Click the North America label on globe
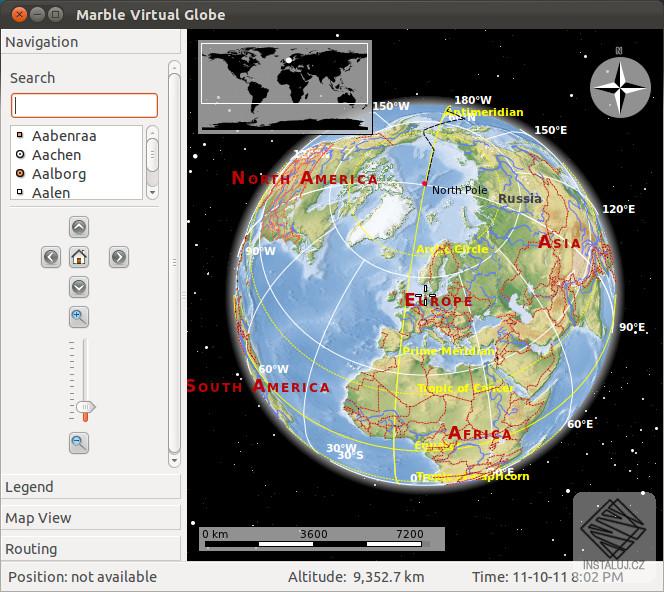Image resolution: width=664 pixels, height=592 pixels. coord(304,178)
